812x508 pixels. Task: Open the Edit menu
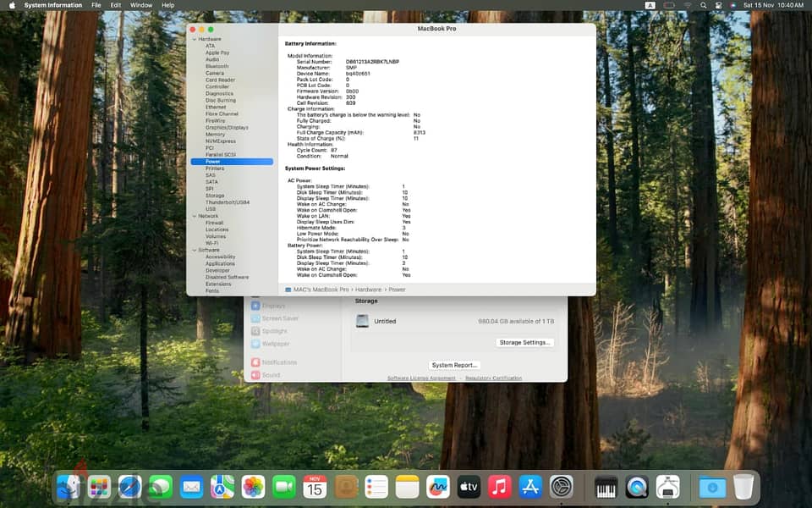tap(116, 5)
